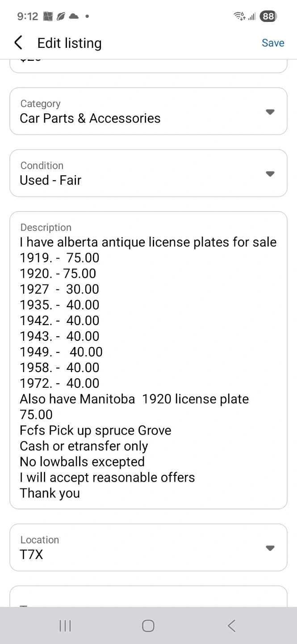Expand the Condition dropdown arrow

[x=270, y=174]
